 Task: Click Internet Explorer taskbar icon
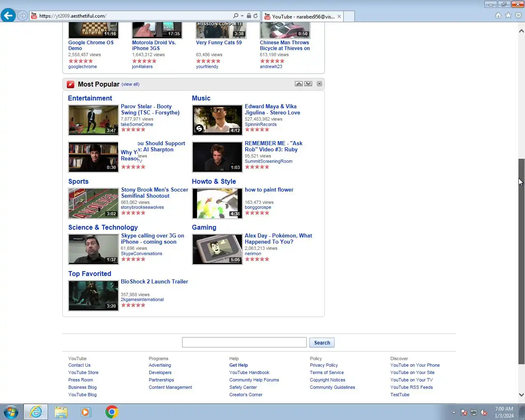click(36, 412)
